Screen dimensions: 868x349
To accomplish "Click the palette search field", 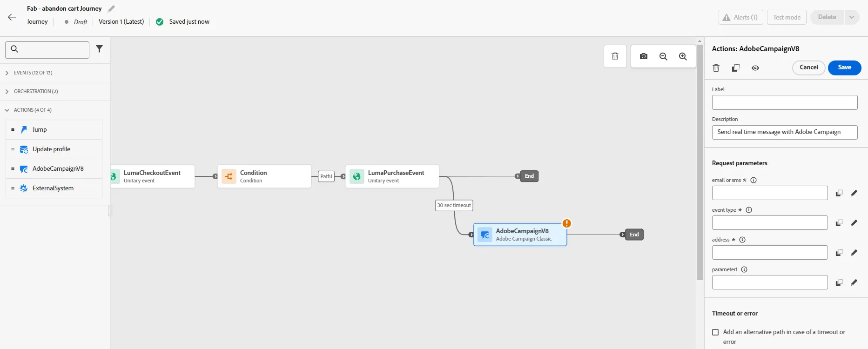I will coord(47,49).
